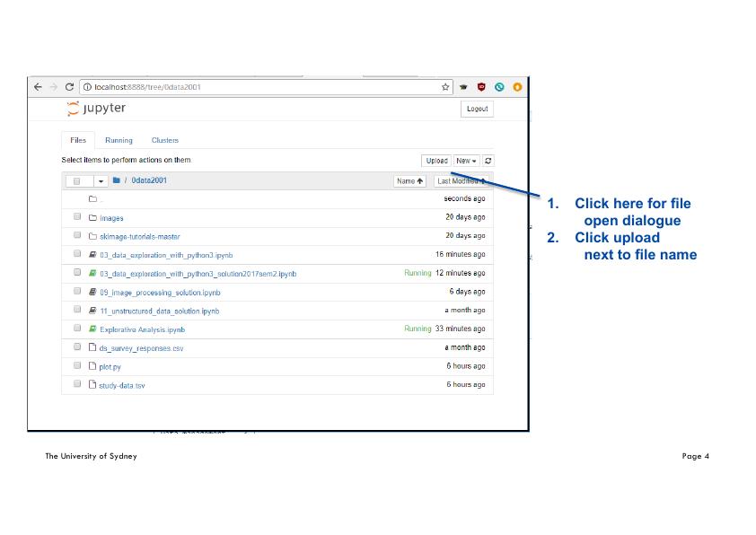Bookmark this page with the star icon

[x=445, y=87]
